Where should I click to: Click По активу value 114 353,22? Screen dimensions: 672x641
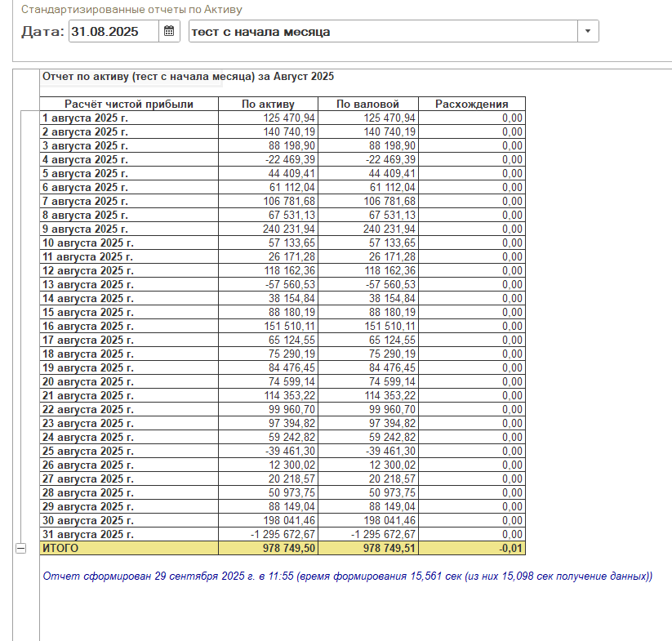click(x=269, y=395)
